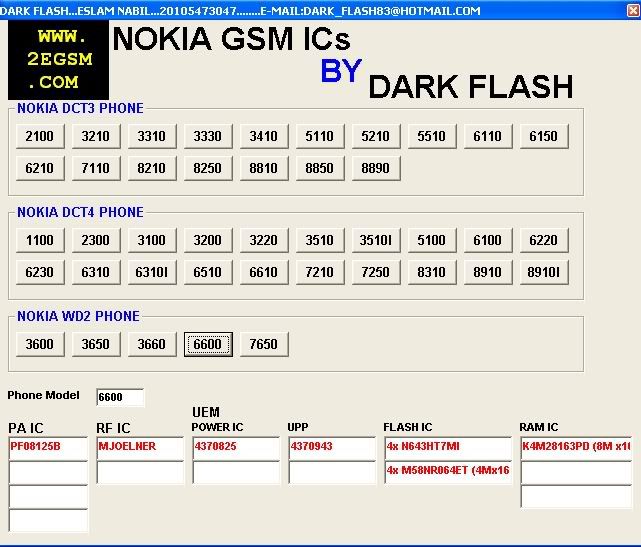
Task: Click the RF IC field MJOELNER
Action: coord(140,448)
